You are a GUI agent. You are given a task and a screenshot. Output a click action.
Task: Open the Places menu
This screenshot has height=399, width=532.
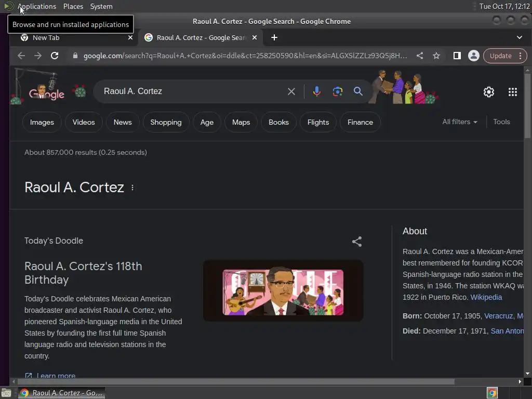pyautogui.click(x=73, y=6)
